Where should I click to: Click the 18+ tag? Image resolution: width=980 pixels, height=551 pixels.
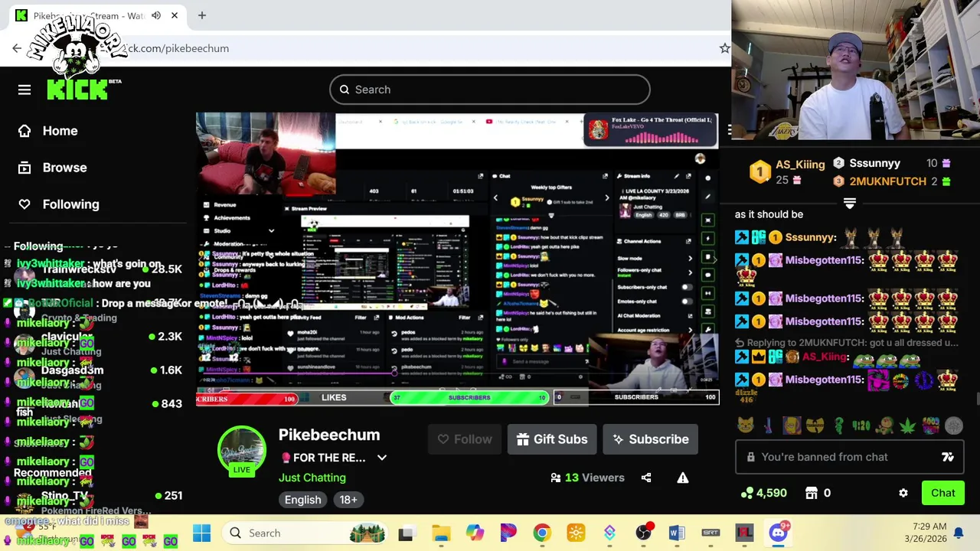click(348, 500)
